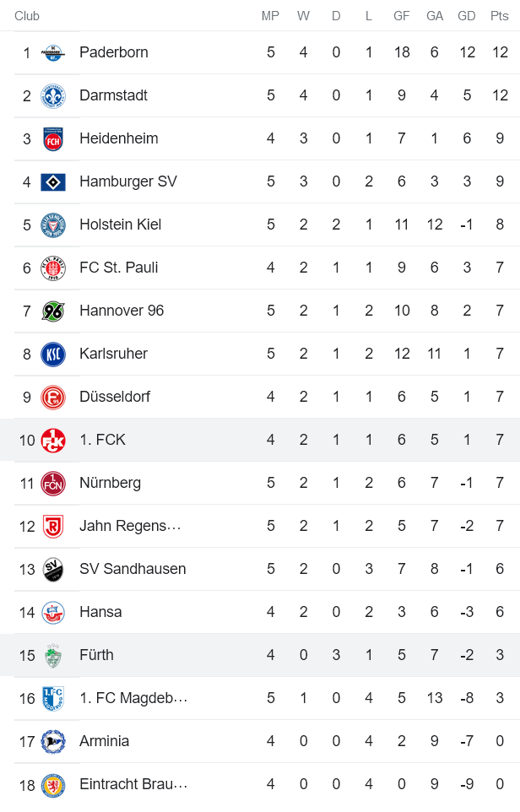Screen dimensions: 520x812
Task: Sort the table by GD column
Action: pyautogui.click(x=466, y=14)
